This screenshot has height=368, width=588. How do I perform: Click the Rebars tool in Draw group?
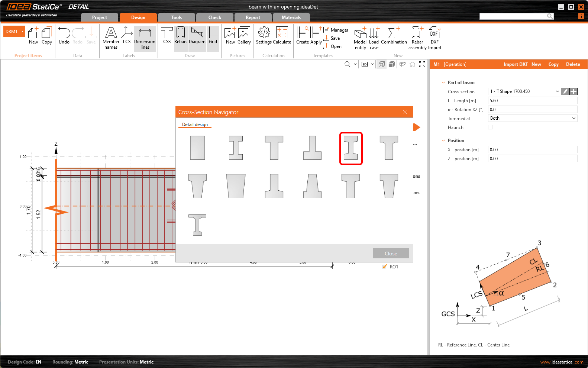tap(181, 36)
